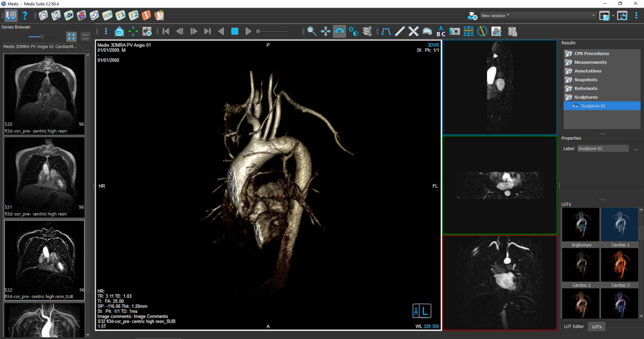Click the blue help question mark
644x339 pixels.
25,16
